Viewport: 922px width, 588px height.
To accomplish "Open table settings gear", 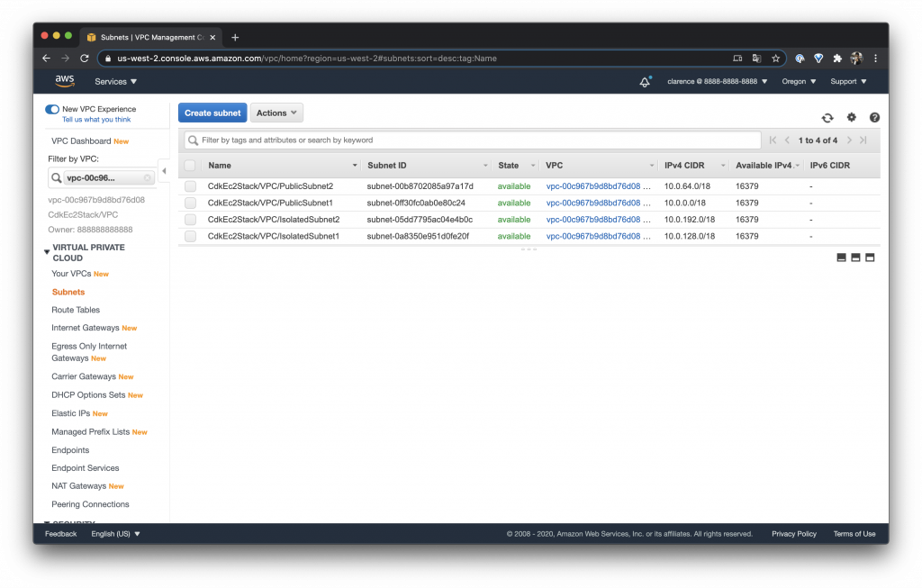I will point(852,117).
